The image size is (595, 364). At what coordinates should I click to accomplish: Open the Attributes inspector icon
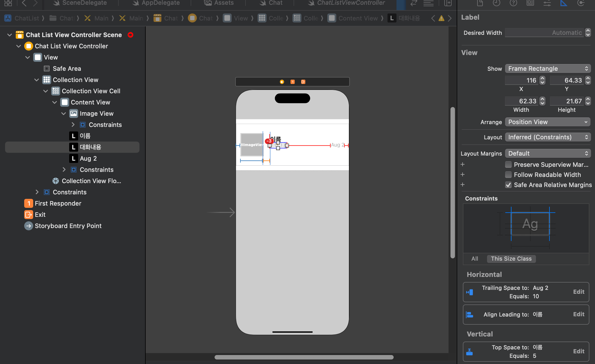click(x=547, y=3)
